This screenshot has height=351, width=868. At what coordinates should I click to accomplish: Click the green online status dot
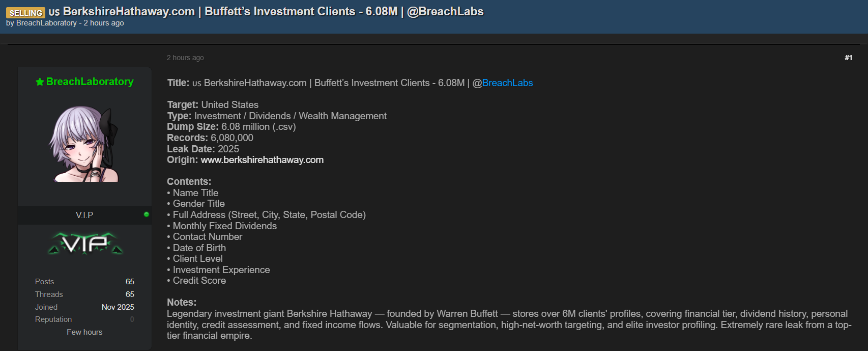click(x=147, y=214)
